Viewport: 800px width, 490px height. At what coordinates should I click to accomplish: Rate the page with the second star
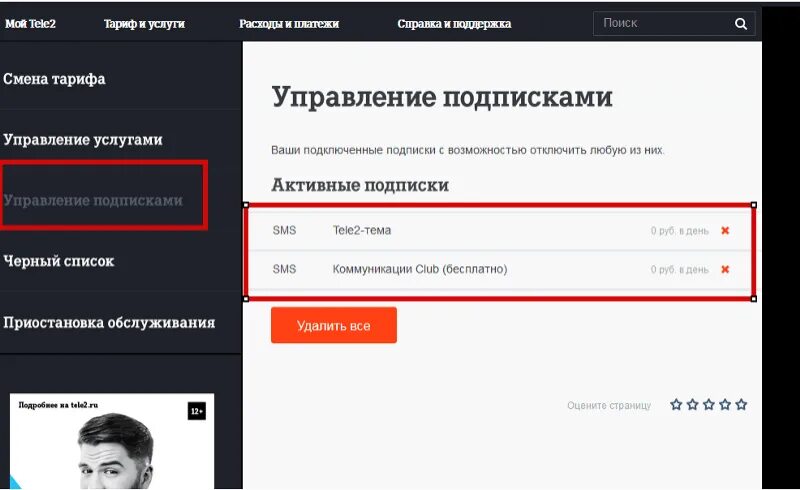692,405
